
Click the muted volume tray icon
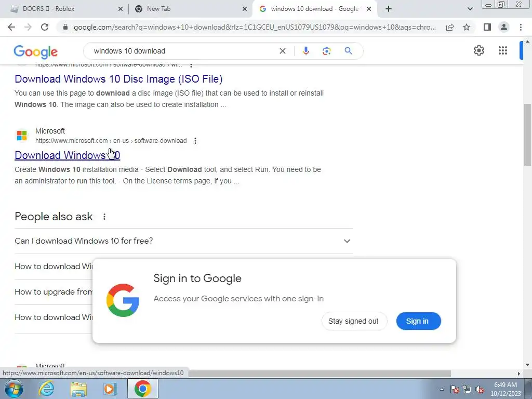pos(480,389)
